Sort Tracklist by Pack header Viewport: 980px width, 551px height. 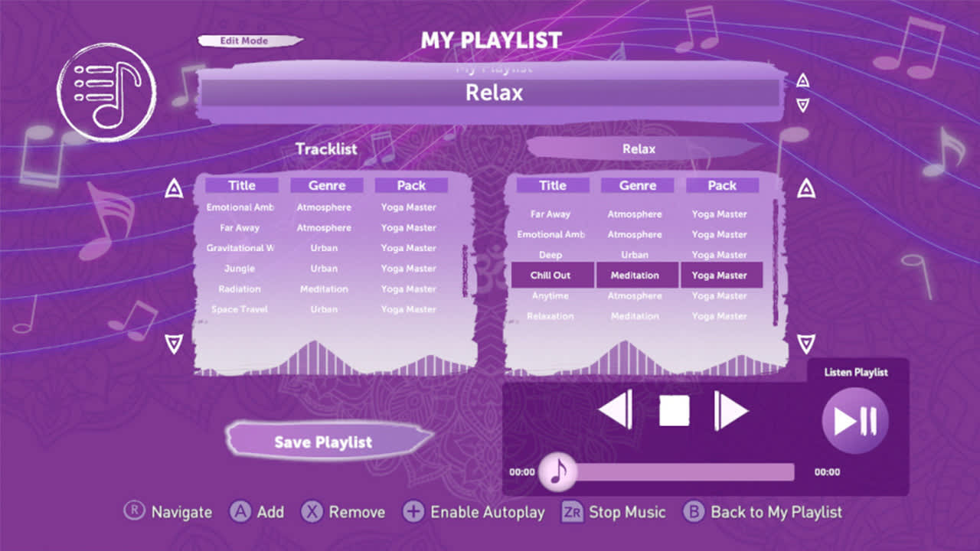coord(411,185)
